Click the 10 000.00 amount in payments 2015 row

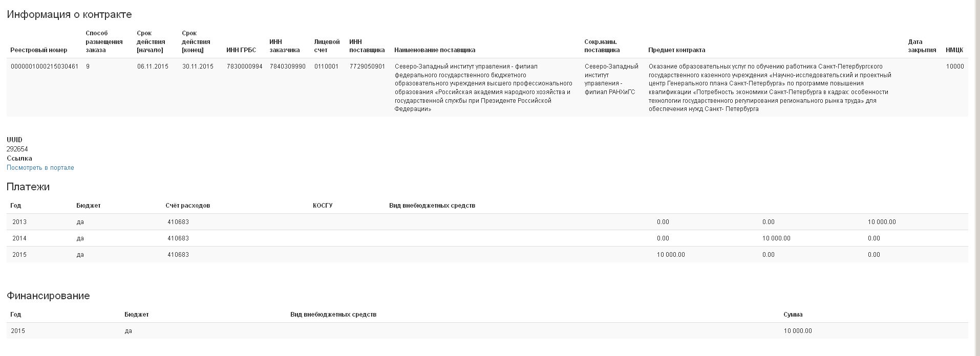click(671, 255)
